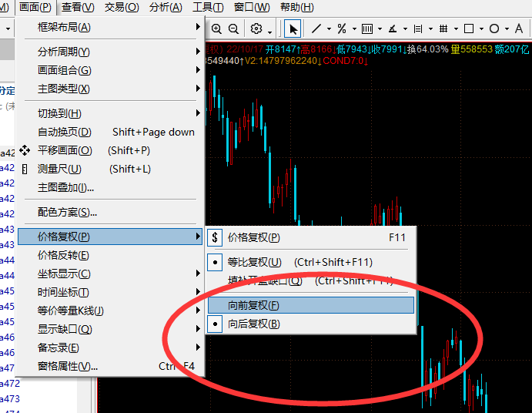Image resolution: width=532 pixels, height=413 pixels.
Task: Open the settings gear icon
Action: click(256, 29)
